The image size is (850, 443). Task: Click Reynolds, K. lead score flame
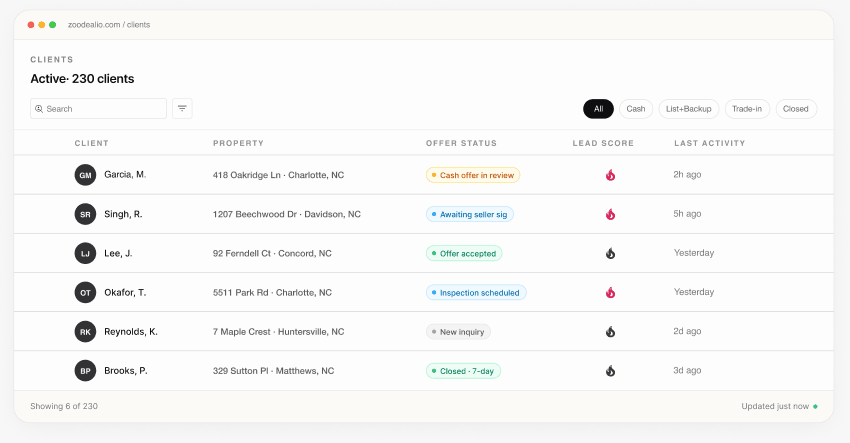pyautogui.click(x=610, y=332)
